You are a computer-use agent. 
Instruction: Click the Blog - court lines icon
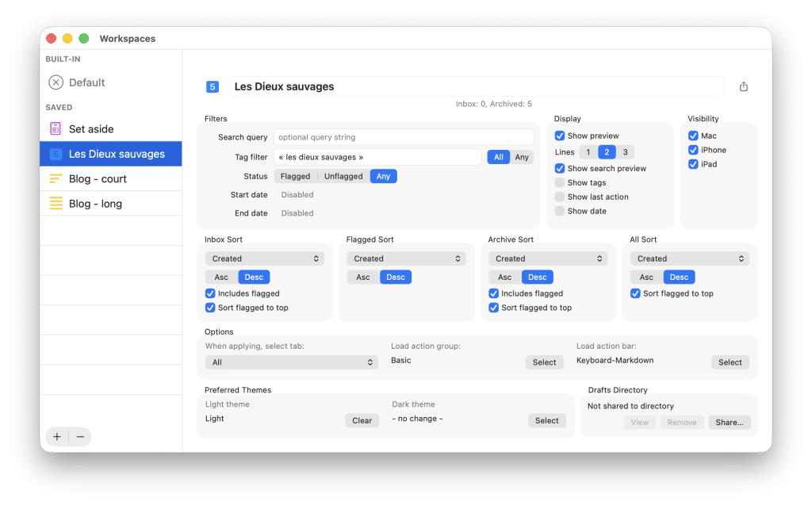point(56,178)
